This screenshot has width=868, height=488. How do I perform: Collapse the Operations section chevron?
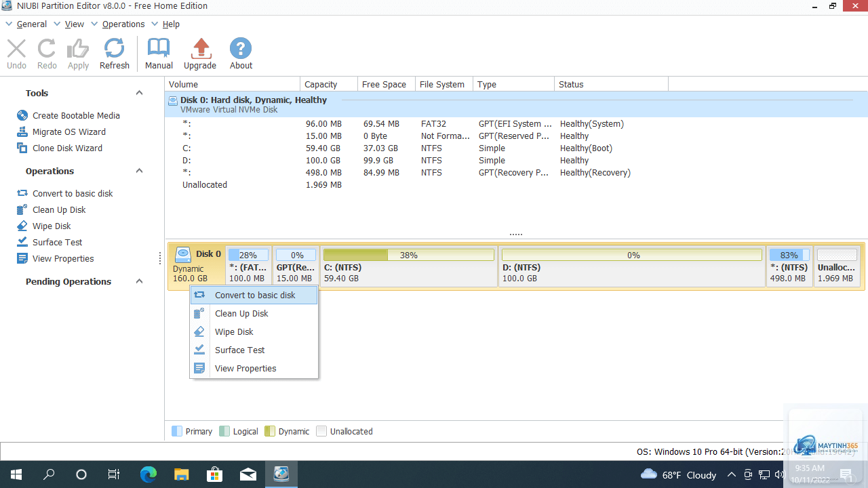[x=139, y=171]
